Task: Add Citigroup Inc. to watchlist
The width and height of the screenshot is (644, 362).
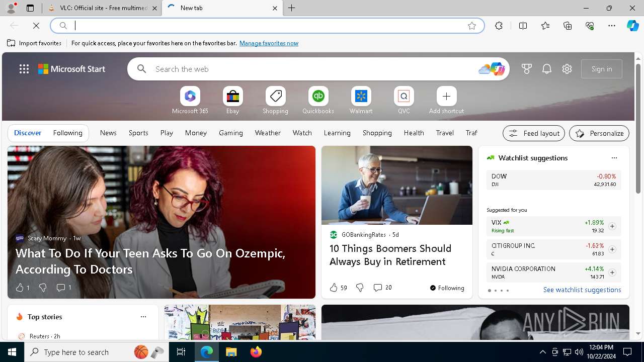Action: 612,249
